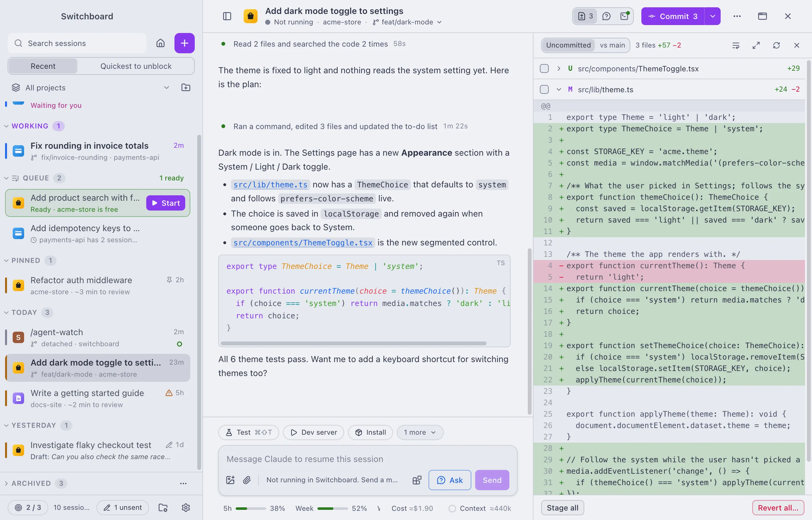Viewport: 812px width, 520px height.
Task: Click the Week usage progress bar
Action: pyautogui.click(x=332, y=508)
